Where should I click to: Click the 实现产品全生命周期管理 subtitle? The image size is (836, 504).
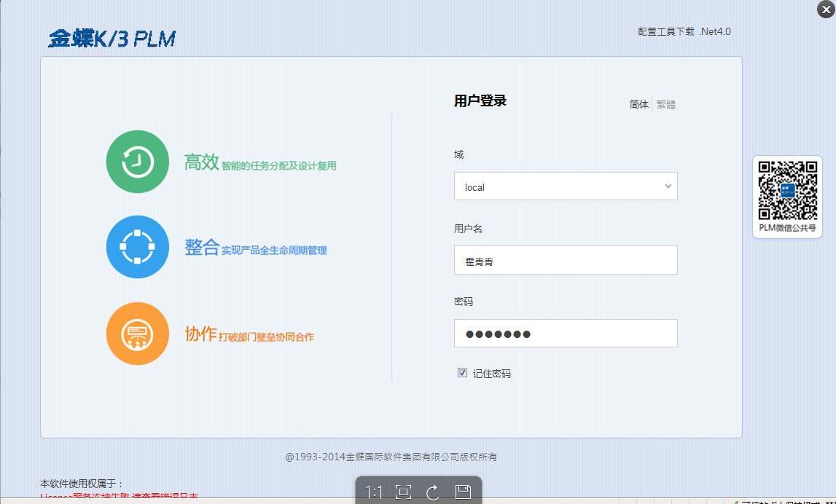[274, 251]
